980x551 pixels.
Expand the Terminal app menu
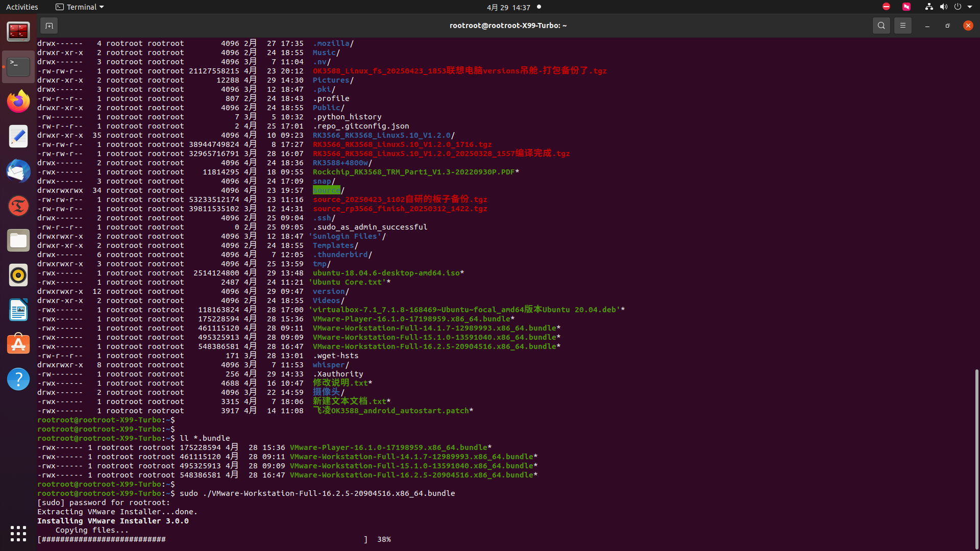click(80, 7)
